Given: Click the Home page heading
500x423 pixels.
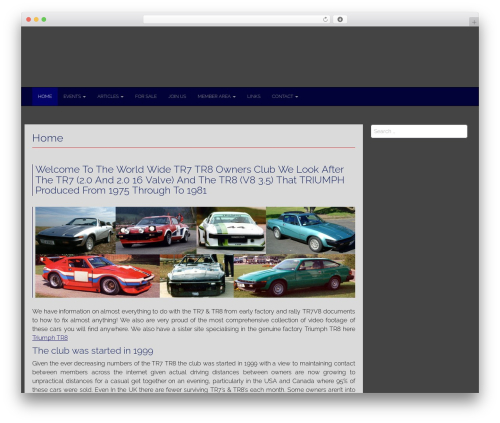Looking at the screenshot, I should (48, 138).
